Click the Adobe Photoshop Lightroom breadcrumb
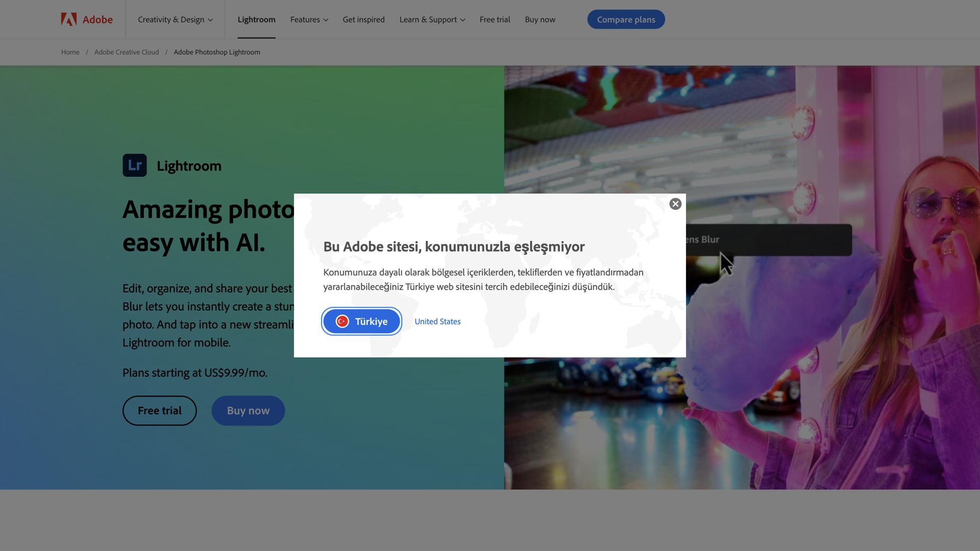The height and width of the screenshot is (551, 980). [216, 52]
